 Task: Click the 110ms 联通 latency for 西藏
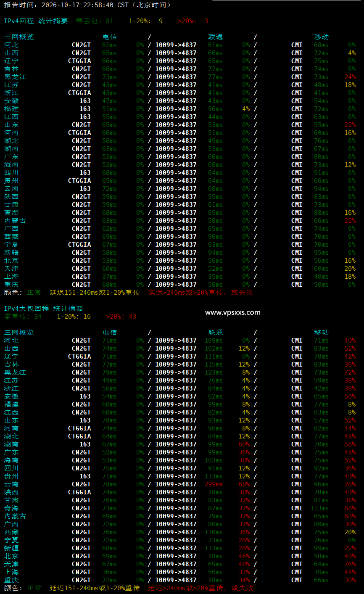(214, 532)
